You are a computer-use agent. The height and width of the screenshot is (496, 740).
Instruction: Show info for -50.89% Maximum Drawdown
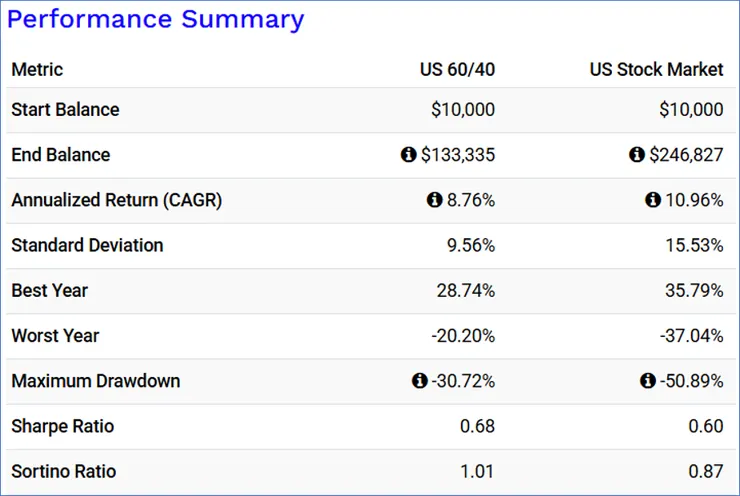click(x=647, y=381)
